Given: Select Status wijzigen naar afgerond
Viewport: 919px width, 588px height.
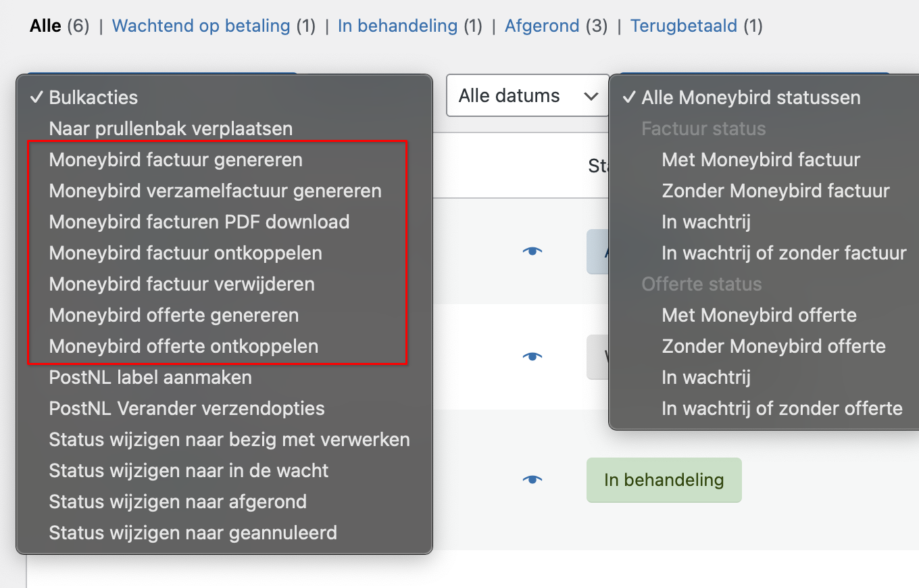Looking at the screenshot, I should point(178,501).
